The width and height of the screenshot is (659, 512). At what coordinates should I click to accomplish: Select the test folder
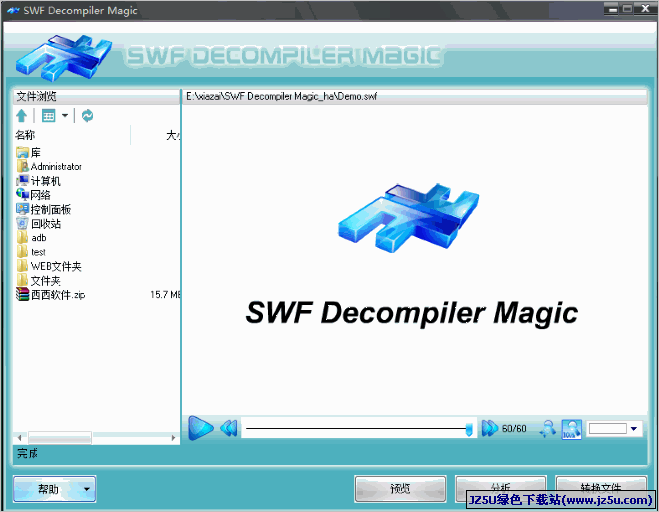click(x=31, y=252)
